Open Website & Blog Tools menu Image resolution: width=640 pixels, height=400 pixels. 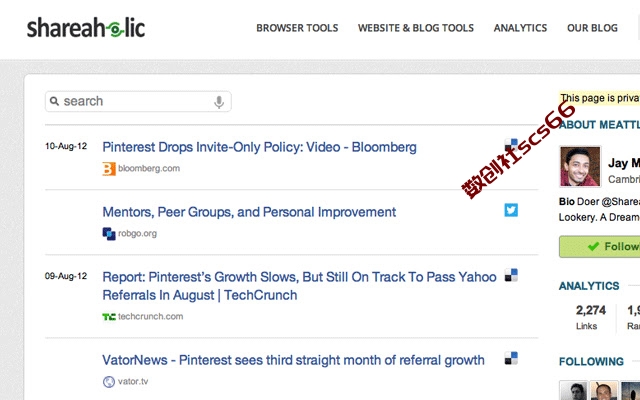tap(416, 28)
